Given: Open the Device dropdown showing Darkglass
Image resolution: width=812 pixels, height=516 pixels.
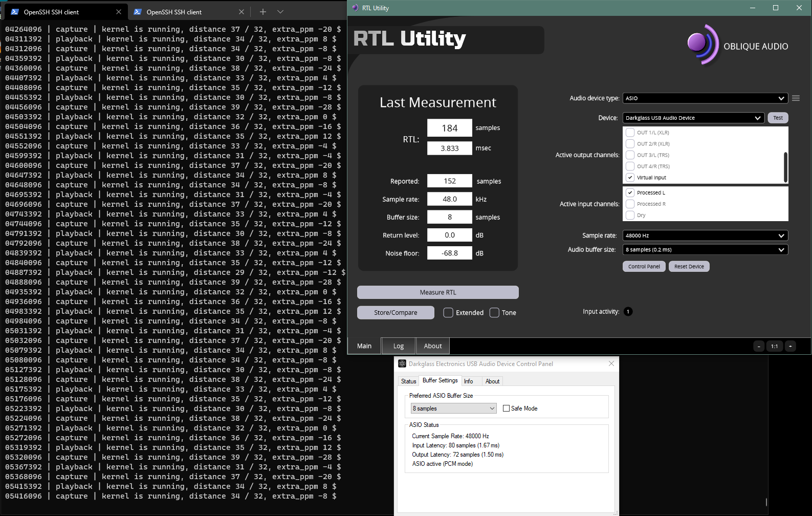Looking at the screenshot, I should 693,118.
